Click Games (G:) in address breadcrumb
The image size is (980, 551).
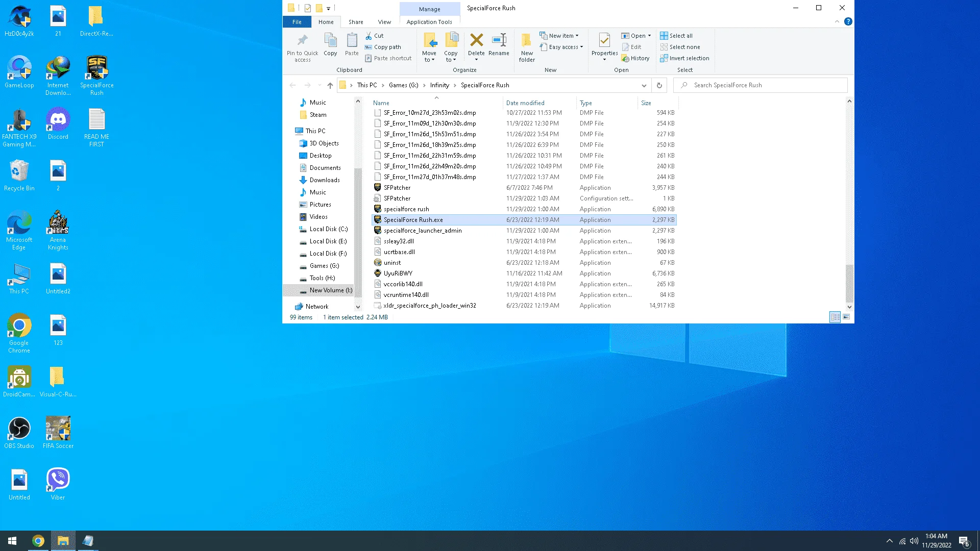[403, 85]
